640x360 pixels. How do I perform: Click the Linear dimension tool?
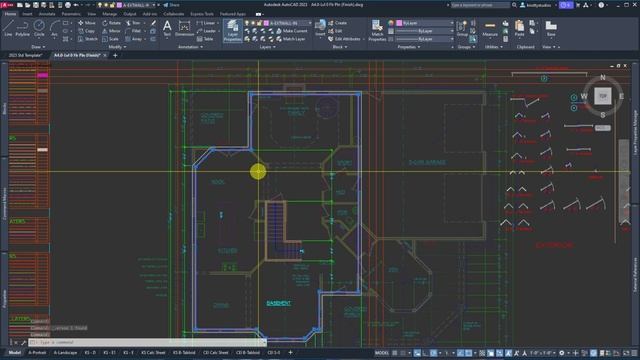pyautogui.click(x=206, y=23)
